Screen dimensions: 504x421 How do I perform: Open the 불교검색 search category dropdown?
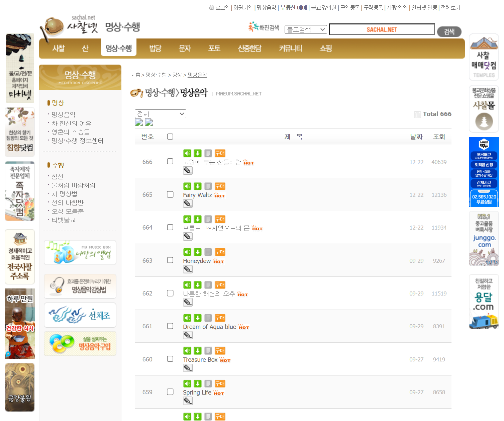[306, 29]
